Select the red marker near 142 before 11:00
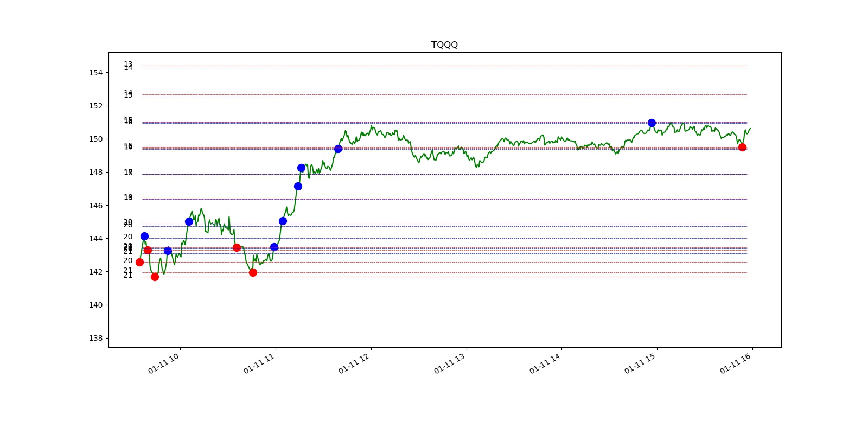 click(x=253, y=272)
